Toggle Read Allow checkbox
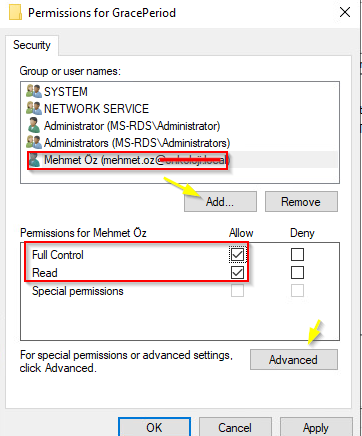The width and height of the screenshot is (362, 436). [x=237, y=273]
